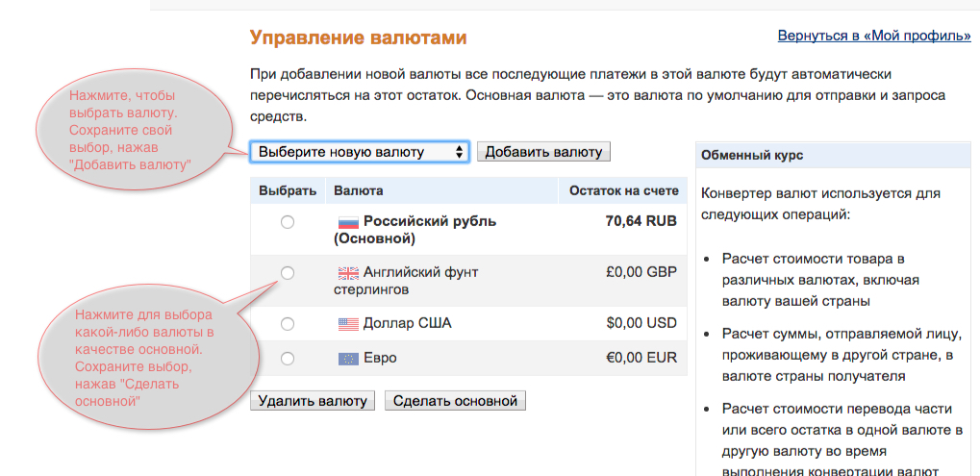Select the Английский фунт стерлингов radio button

click(x=288, y=273)
